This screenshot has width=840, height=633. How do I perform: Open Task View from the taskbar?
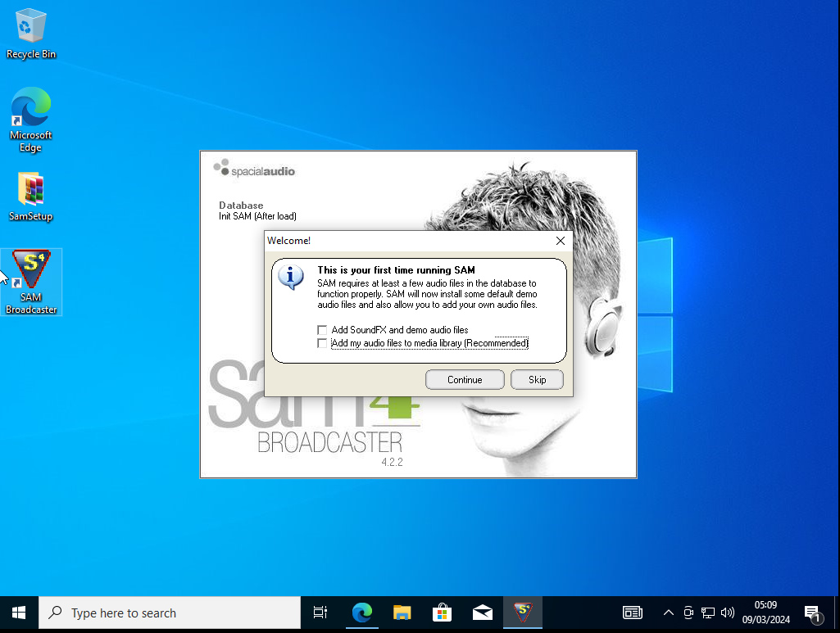(320, 613)
